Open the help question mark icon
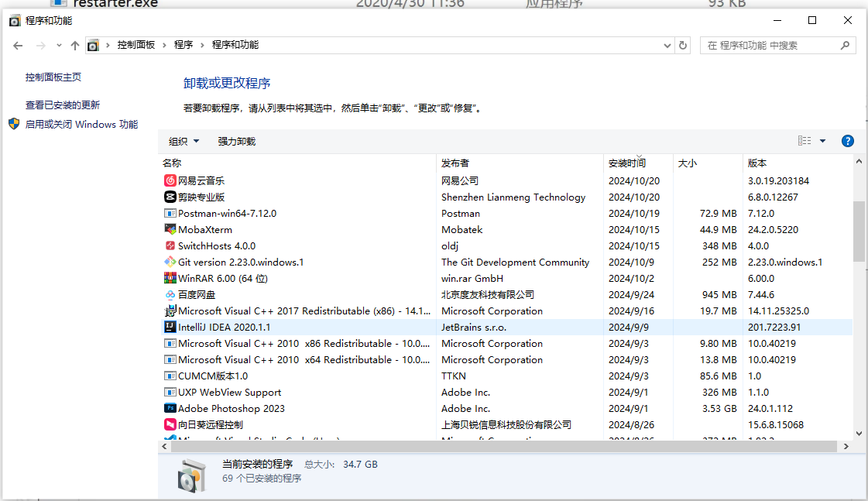The width and height of the screenshot is (868, 501). click(848, 141)
